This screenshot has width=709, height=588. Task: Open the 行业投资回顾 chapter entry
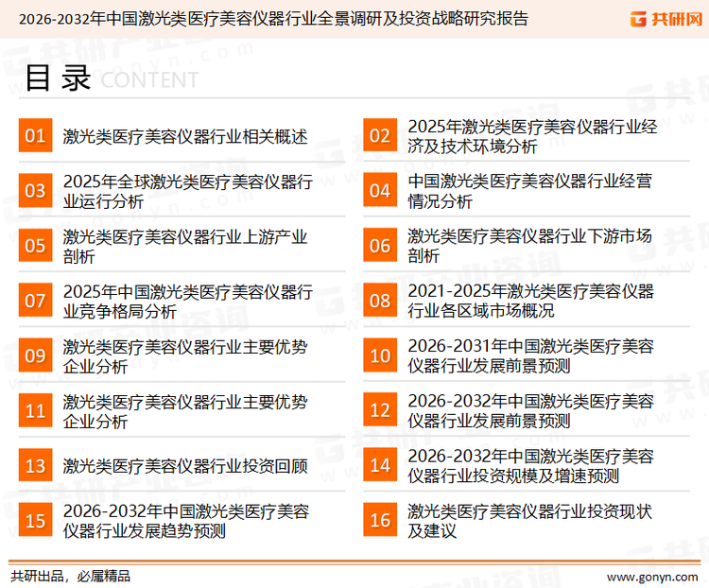(184, 466)
